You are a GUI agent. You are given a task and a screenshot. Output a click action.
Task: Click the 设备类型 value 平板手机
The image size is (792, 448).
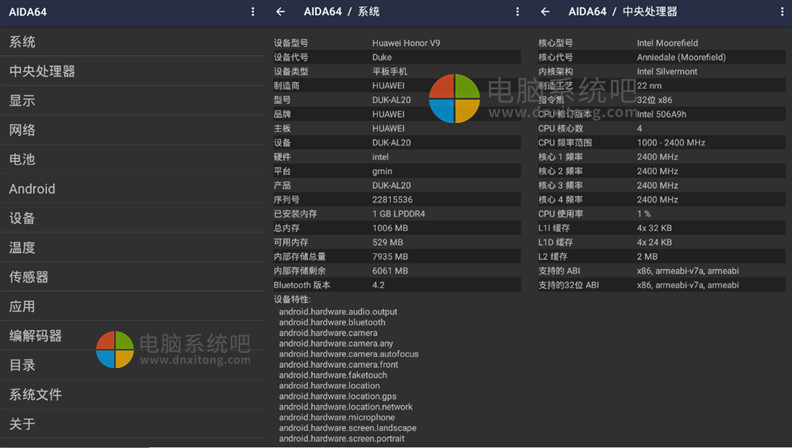pyautogui.click(x=389, y=71)
